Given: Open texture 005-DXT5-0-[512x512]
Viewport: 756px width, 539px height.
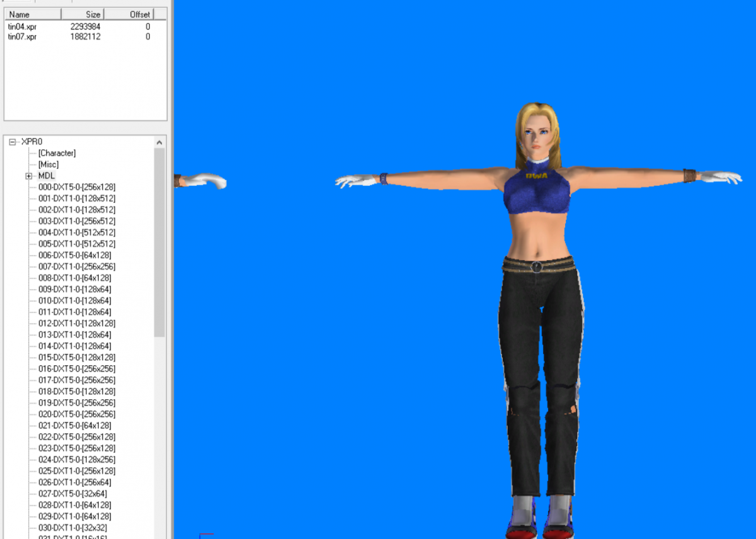Looking at the screenshot, I should (x=77, y=244).
